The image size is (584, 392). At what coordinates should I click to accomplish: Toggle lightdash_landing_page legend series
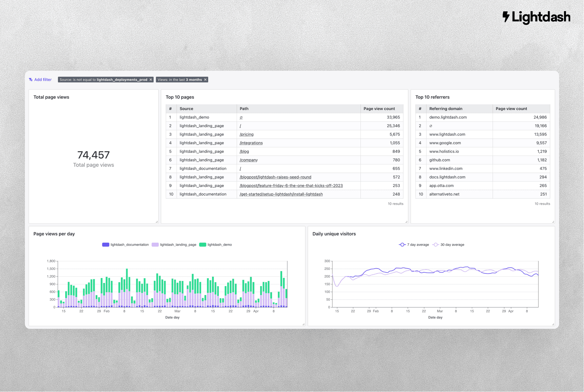click(x=174, y=245)
